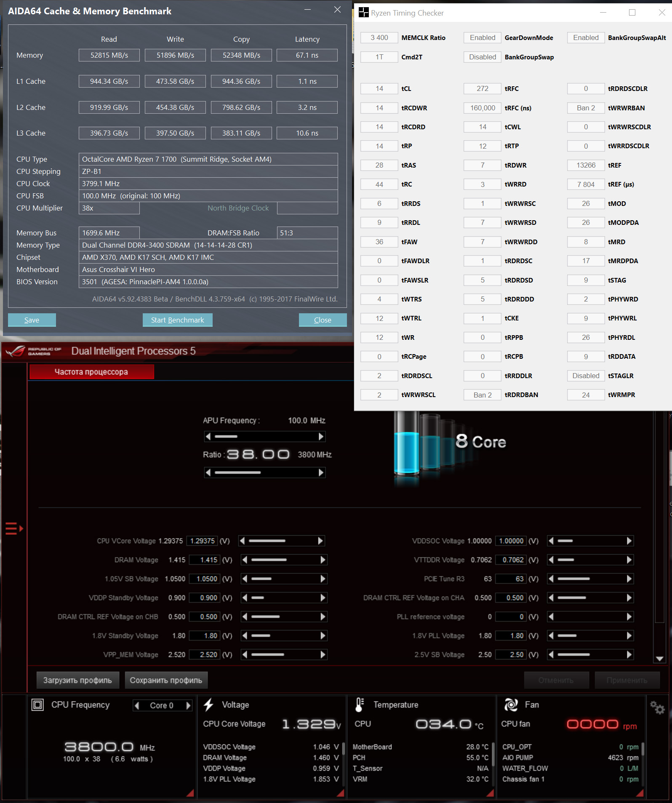Screen dimensions: 672x803
Task: Increase APU Frequency with right arrow
Action: 321,437
